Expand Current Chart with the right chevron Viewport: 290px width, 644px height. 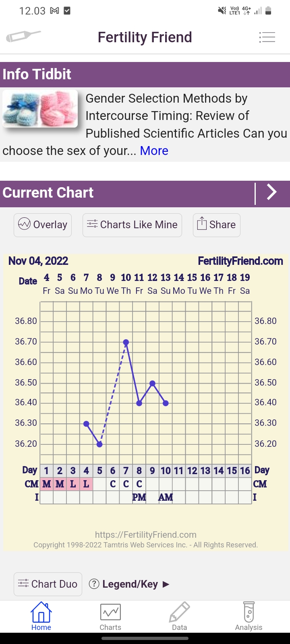(x=272, y=192)
